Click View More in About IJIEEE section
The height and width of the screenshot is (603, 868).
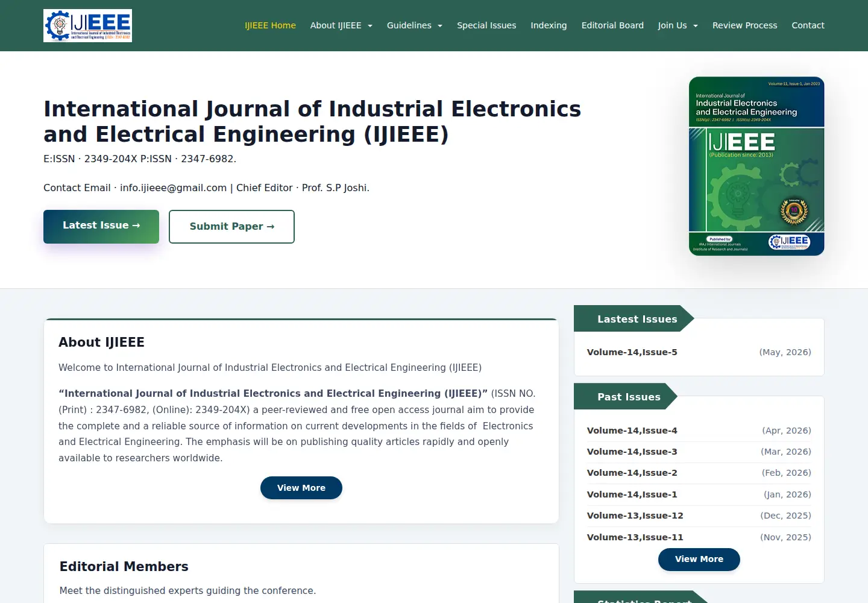tap(301, 488)
